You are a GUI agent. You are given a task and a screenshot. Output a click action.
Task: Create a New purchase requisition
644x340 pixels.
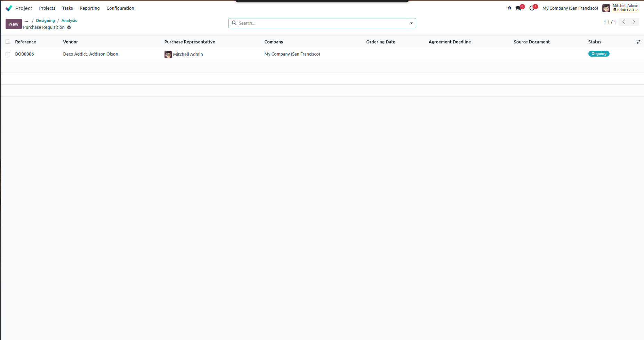(x=14, y=24)
